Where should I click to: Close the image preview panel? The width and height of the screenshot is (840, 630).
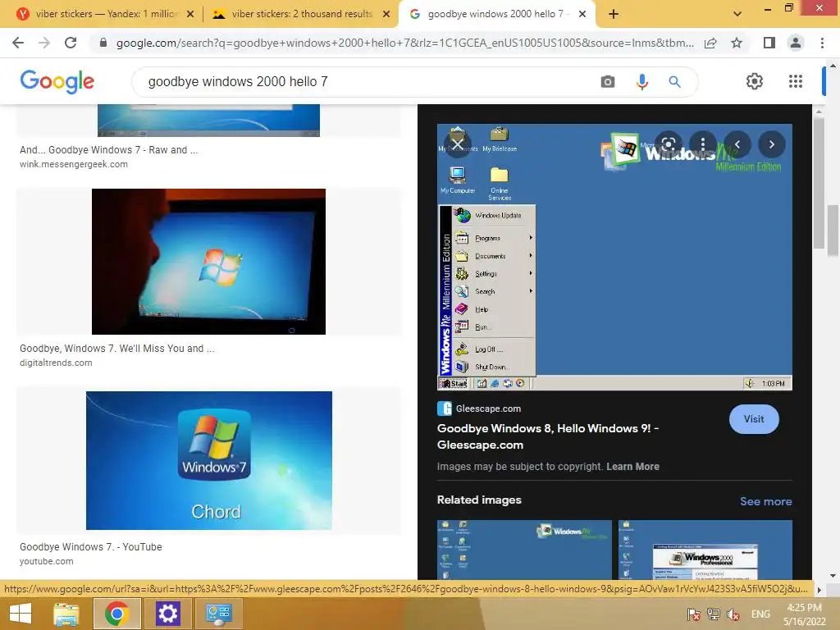(458, 144)
